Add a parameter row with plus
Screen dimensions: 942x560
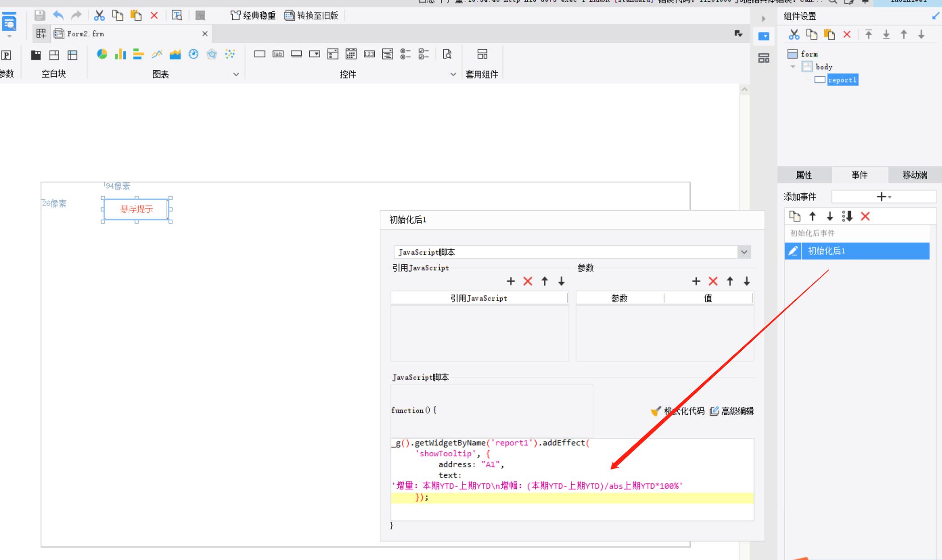click(x=696, y=281)
